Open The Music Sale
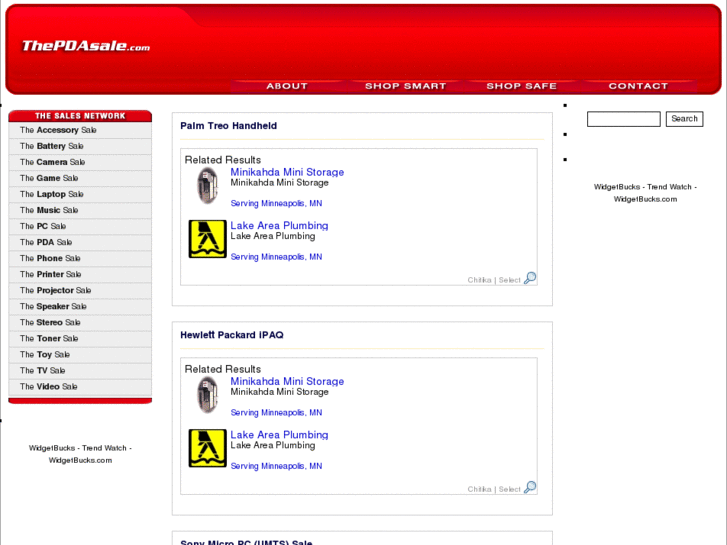Image resolution: width=727 pixels, height=545 pixels. coord(49,210)
